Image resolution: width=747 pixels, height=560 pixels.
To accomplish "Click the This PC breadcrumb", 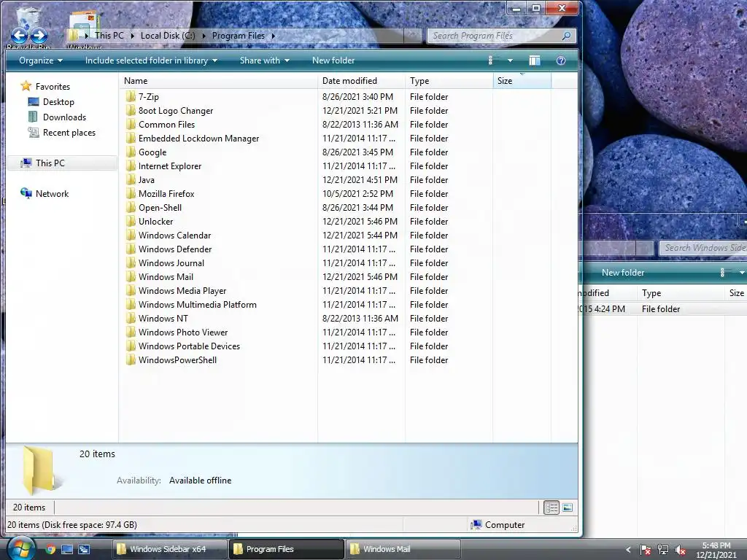I will (x=109, y=36).
